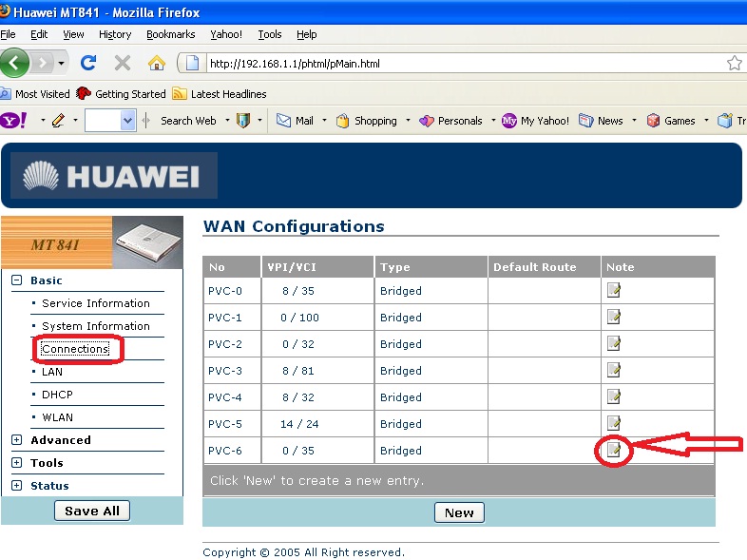Click the My Yahoo! button

click(535, 121)
